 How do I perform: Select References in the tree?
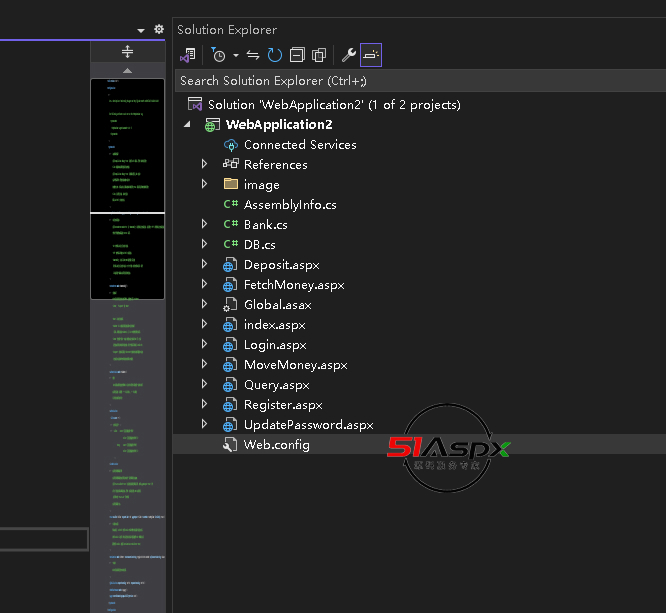pos(276,165)
